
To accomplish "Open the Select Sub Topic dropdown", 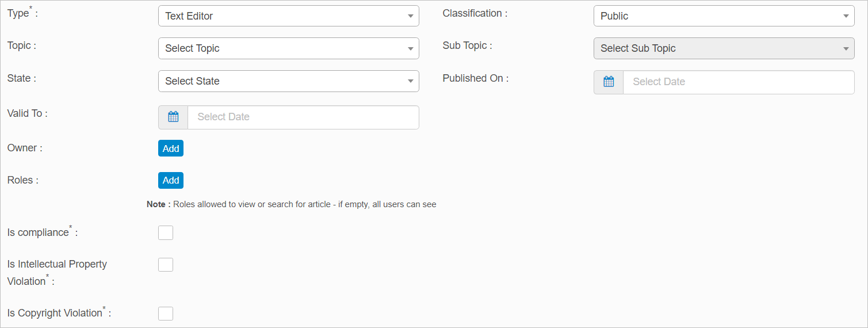I will coord(717,49).
